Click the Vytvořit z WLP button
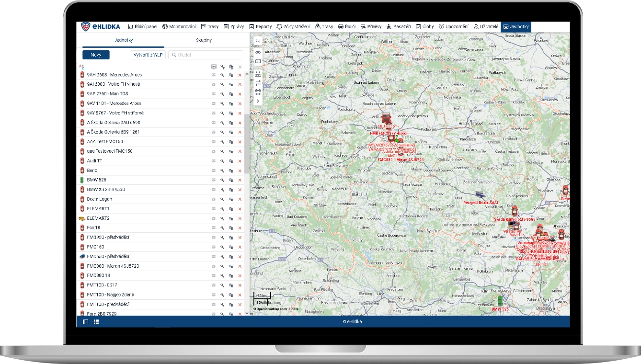641x364 pixels. click(148, 55)
